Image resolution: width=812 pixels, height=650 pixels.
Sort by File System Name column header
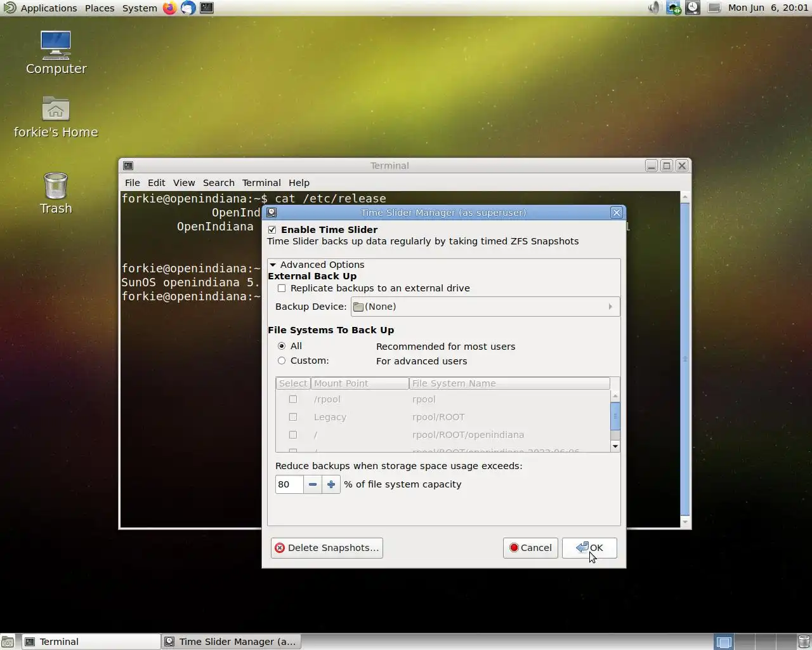point(509,383)
